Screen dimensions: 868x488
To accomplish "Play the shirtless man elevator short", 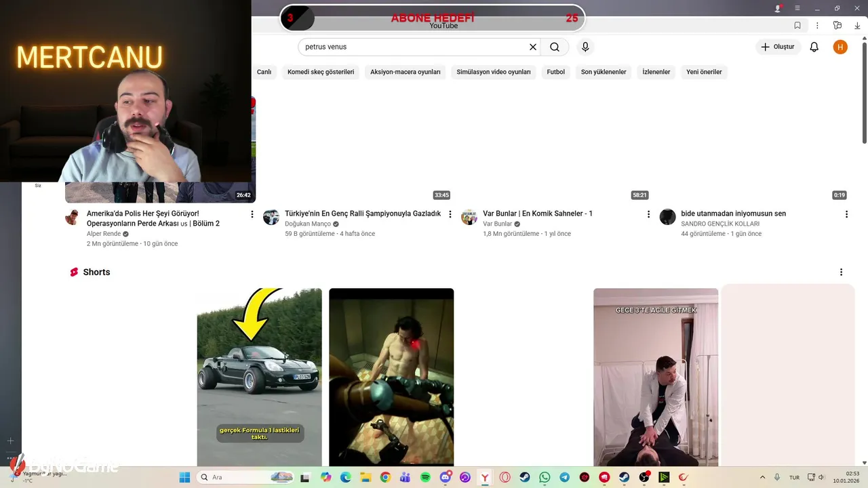I will point(391,377).
